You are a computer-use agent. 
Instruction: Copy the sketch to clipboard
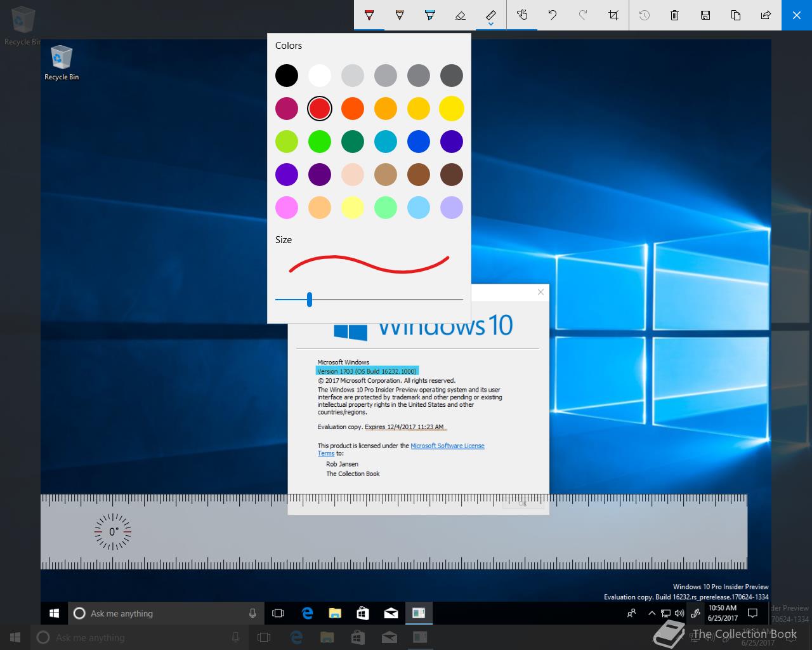pyautogui.click(x=736, y=15)
